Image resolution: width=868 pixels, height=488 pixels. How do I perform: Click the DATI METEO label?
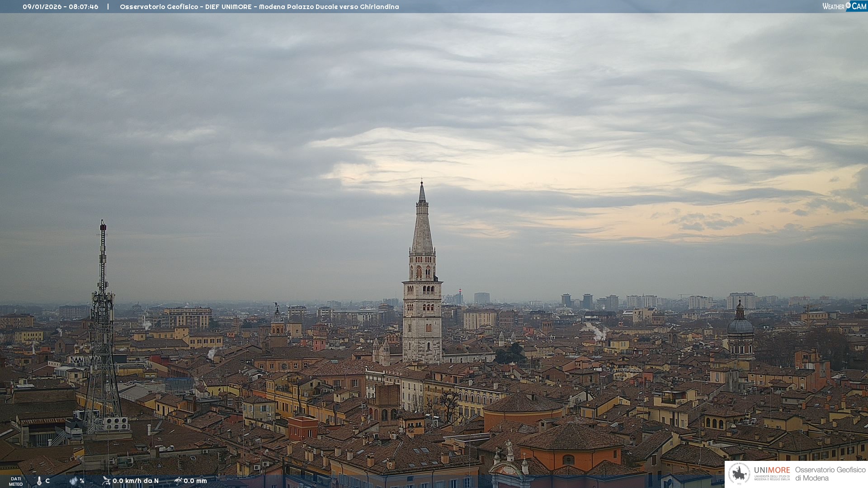[16, 481]
